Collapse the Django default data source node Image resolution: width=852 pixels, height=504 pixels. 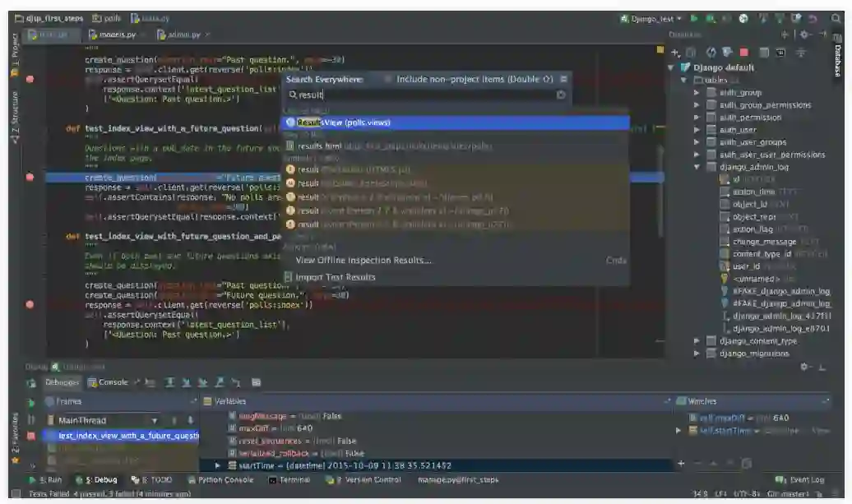coord(670,67)
